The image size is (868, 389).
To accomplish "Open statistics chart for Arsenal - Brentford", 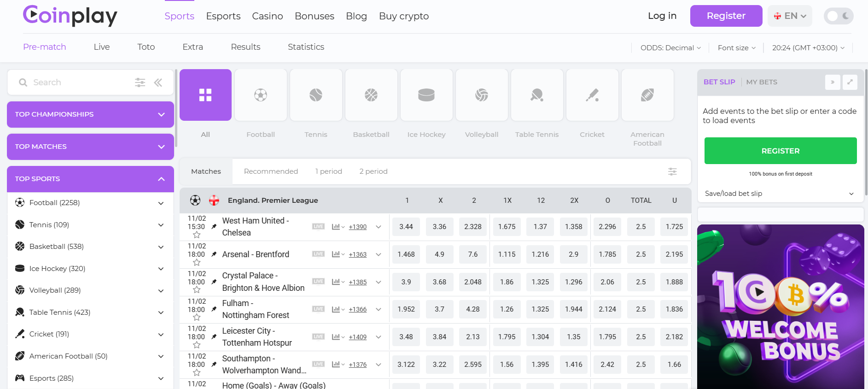I will [338, 254].
